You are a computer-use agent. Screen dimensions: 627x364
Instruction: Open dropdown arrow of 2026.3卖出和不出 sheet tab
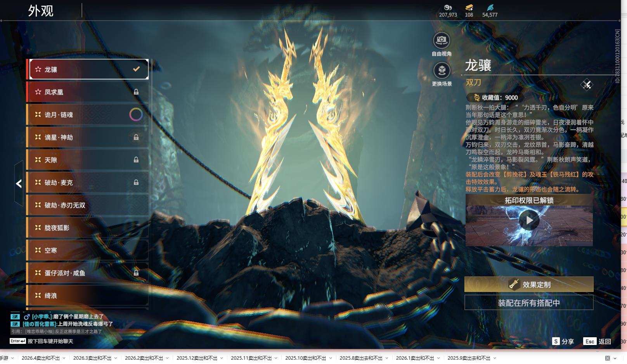116,358
